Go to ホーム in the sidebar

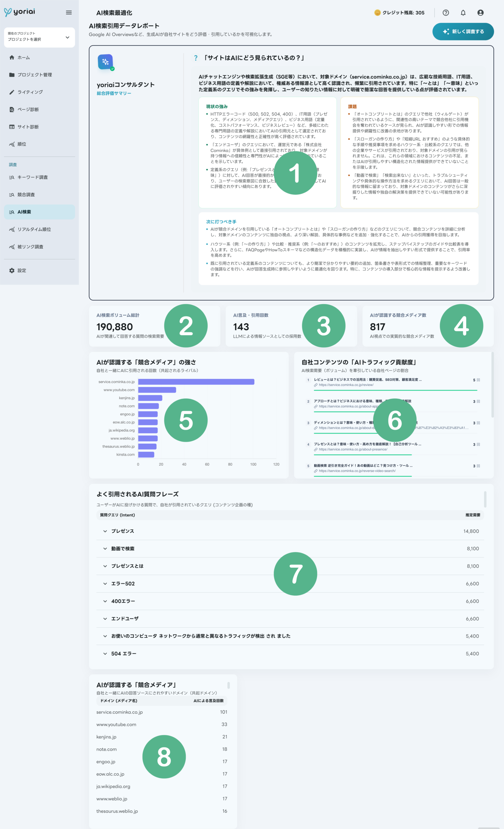(x=24, y=58)
